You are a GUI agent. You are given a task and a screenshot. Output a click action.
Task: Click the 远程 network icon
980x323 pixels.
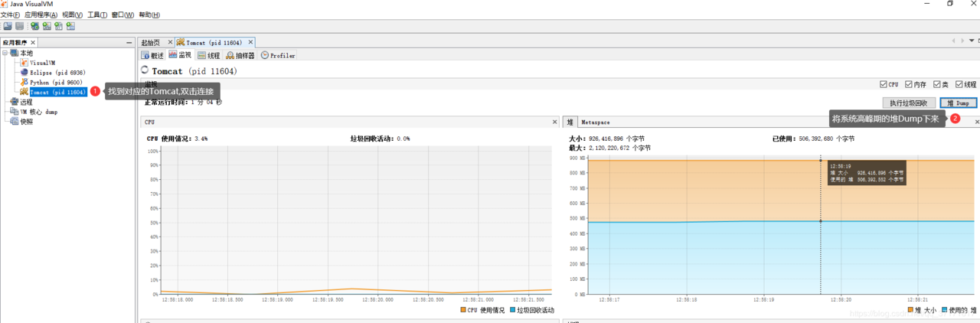coord(15,102)
